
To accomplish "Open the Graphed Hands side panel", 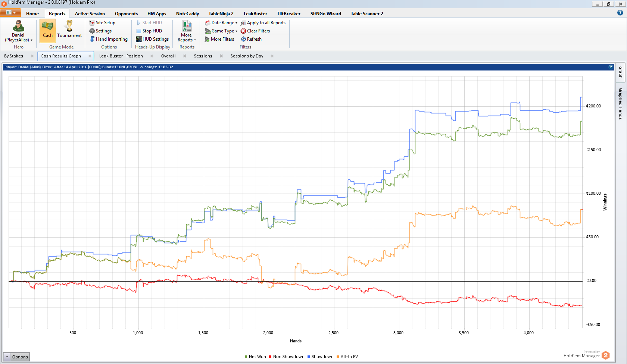I will tap(620, 104).
